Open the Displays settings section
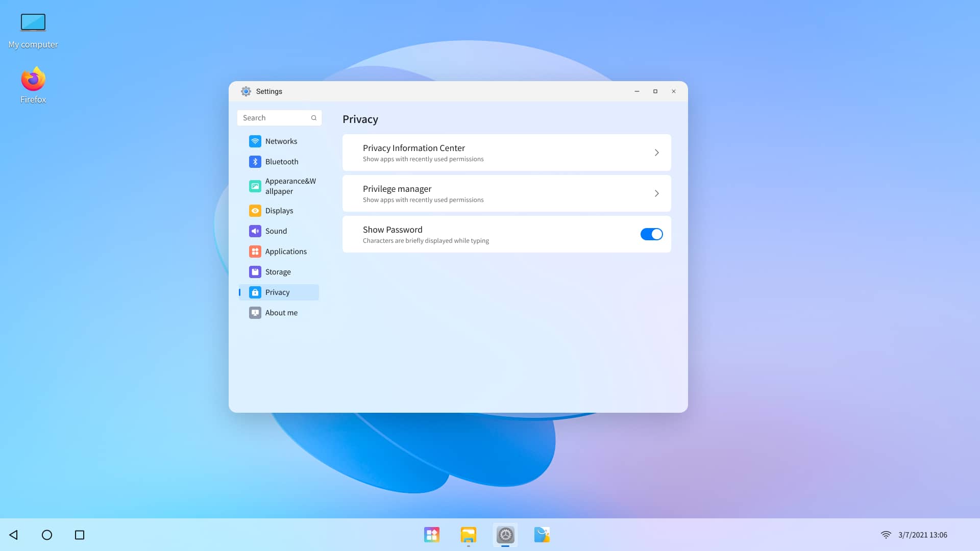The width and height of the screenshot is (980, 551). click(x=279, y=210)
